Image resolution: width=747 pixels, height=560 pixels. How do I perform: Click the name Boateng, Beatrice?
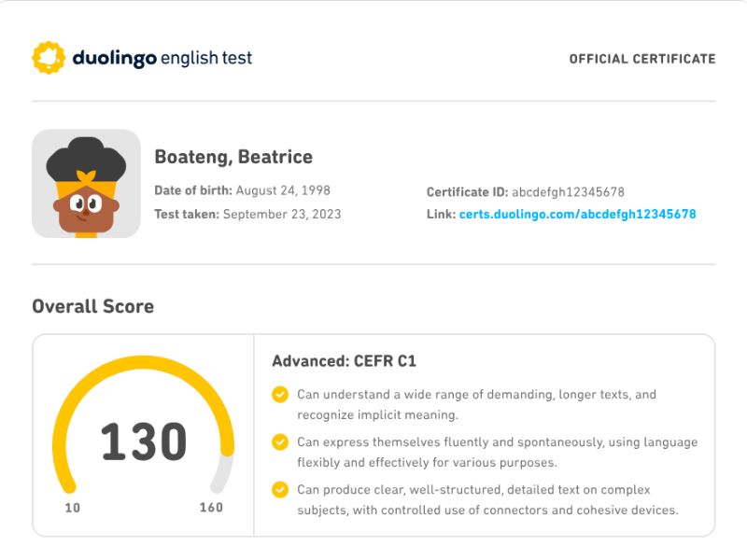tap(233, 157)
